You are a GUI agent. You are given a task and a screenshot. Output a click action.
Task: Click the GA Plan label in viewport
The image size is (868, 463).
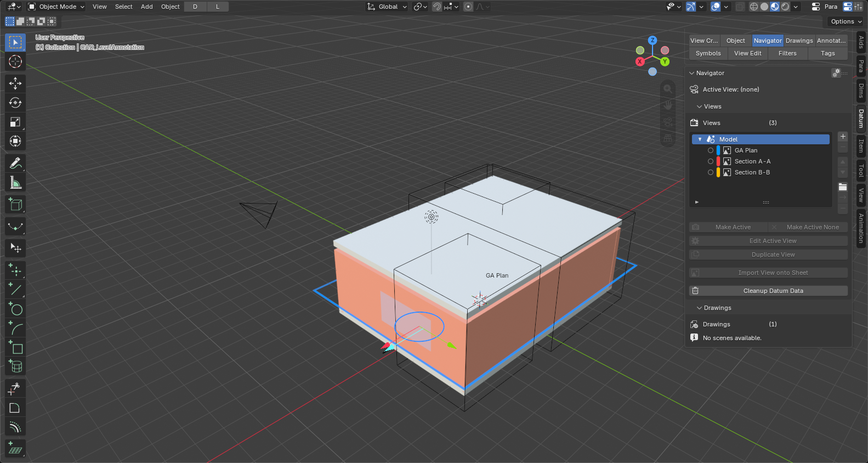(x=497, y=275)
